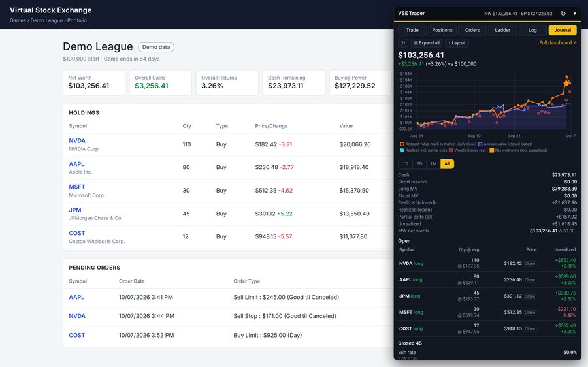Open NVDA symbol in Holdings
This screenshot has width=588, height=367.
[77, 140]
